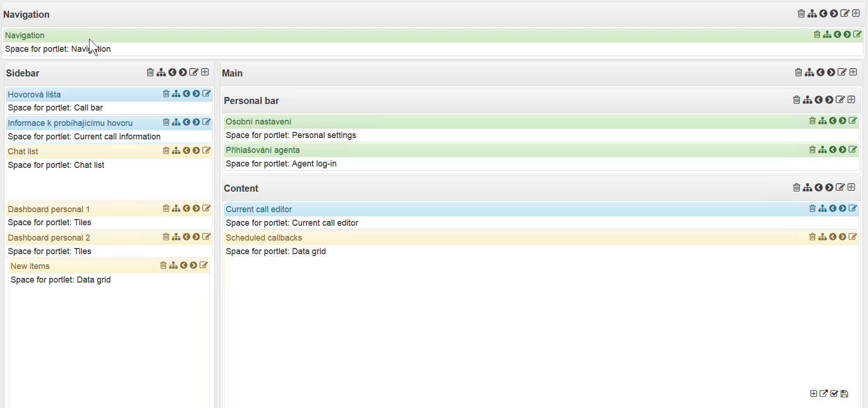
Task: Edit the green Navigation portlet row
Action: tap(857, 34)
